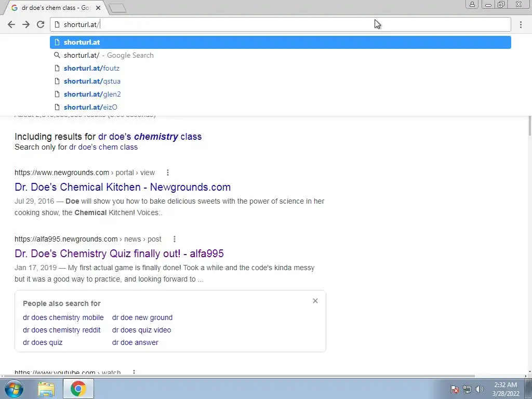Open a new tab with the new tab button

(118, 8)
